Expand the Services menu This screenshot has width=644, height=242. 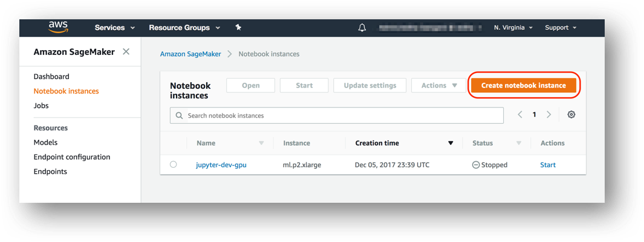114,28
